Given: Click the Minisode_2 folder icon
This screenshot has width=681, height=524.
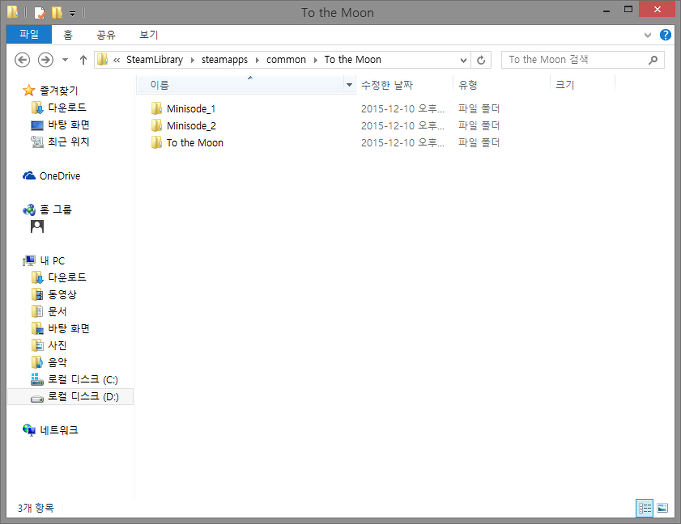Looking at the screenshot, I should (156, 125).
